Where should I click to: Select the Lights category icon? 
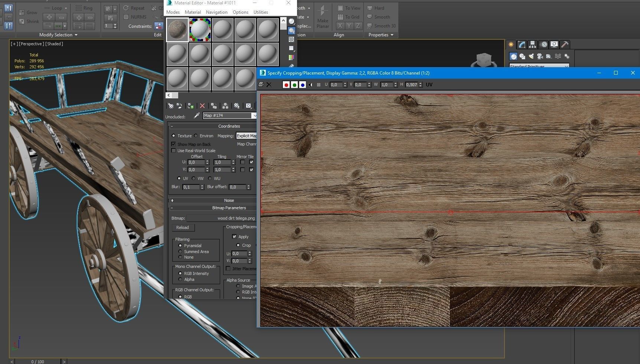(x=531, y=56)
